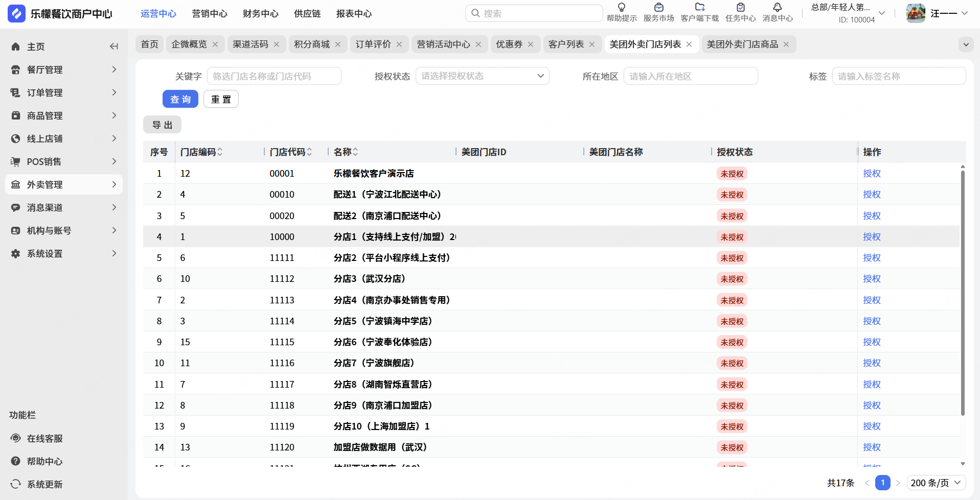Click the 系统更新 refresh icon

(16, 484)
